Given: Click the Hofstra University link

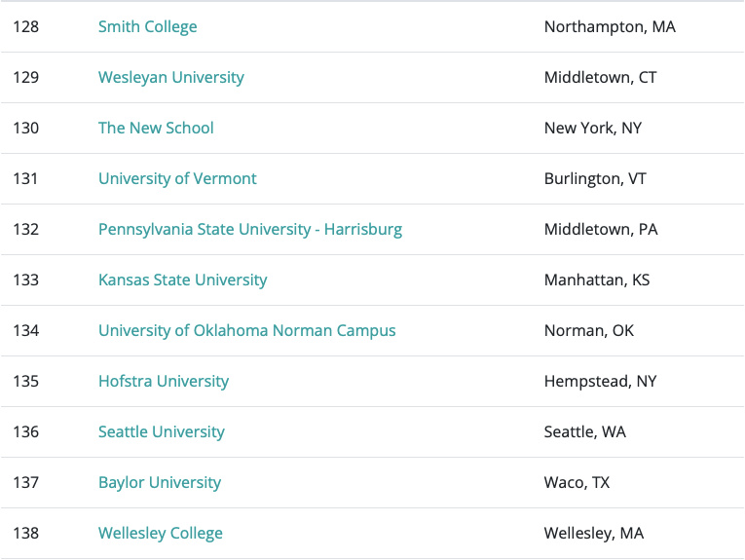Looking at the screenshot, I should coord(164,382).
